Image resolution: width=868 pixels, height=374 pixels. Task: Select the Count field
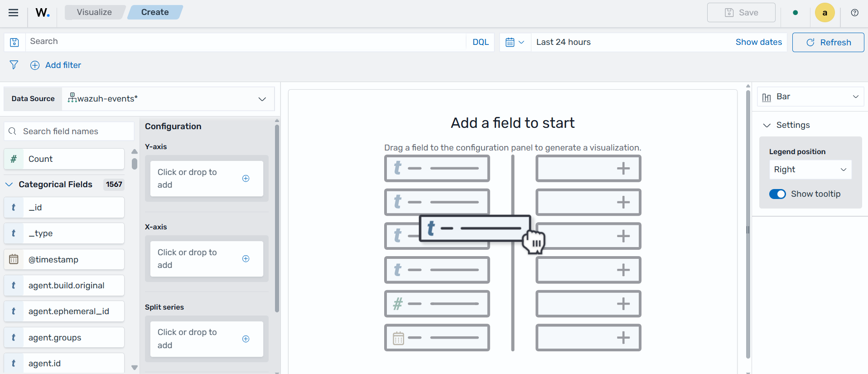click(64, 159)
